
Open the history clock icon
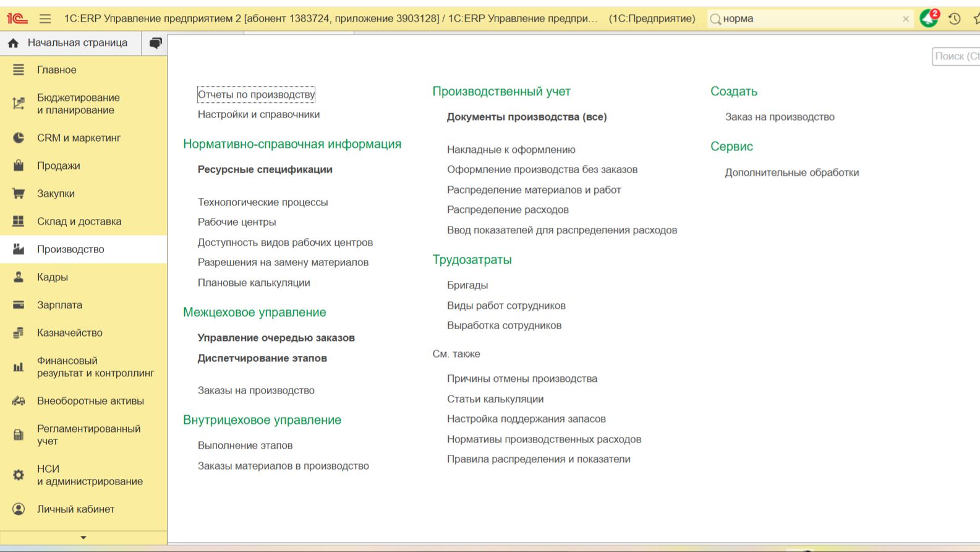point(955,19)
